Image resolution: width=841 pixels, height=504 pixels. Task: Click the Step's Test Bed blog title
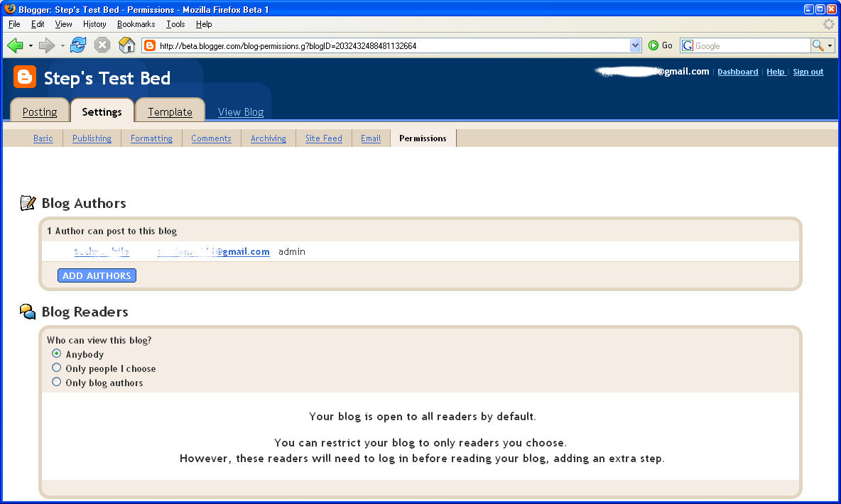pyautogui.click(x=107, y=78)
